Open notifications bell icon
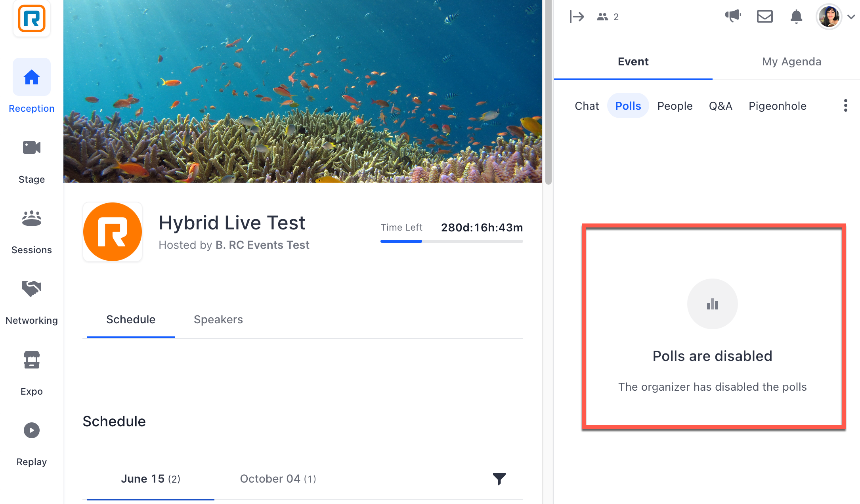 click(x=797, y=17)
